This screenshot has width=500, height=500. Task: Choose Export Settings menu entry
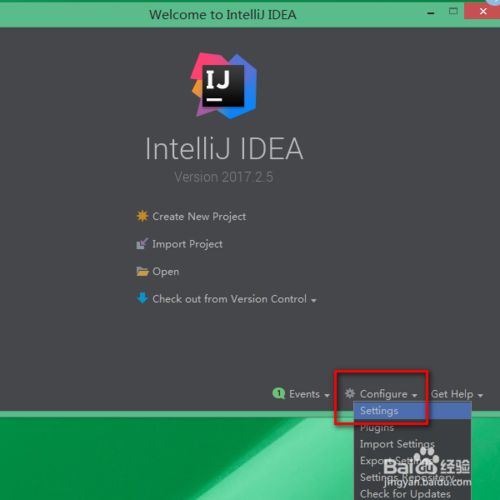413,461
